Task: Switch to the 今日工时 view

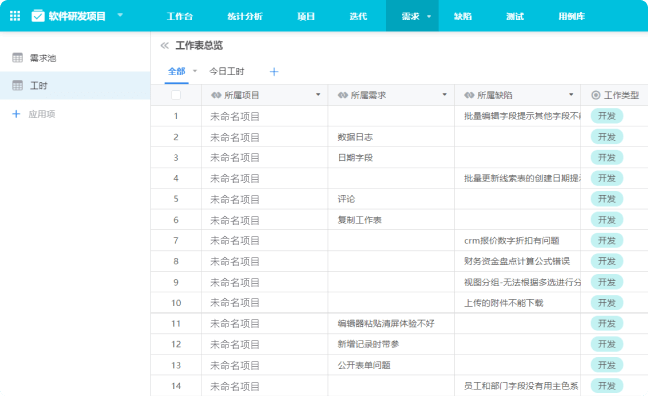Action: tap(226, 71)
